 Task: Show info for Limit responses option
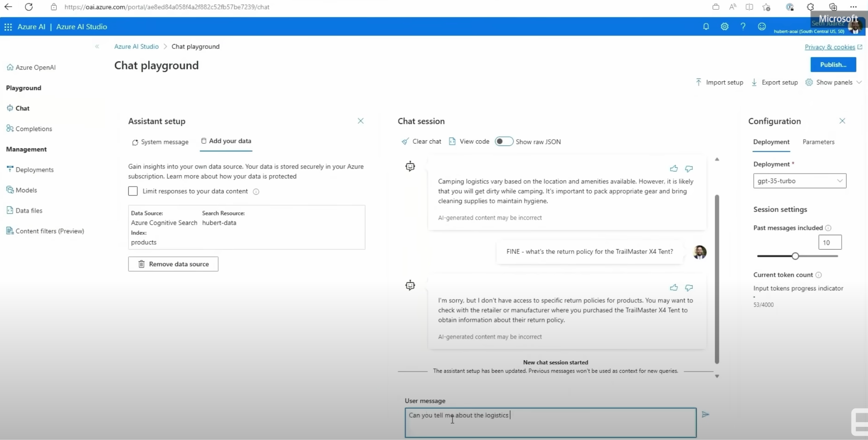(256, 192)
